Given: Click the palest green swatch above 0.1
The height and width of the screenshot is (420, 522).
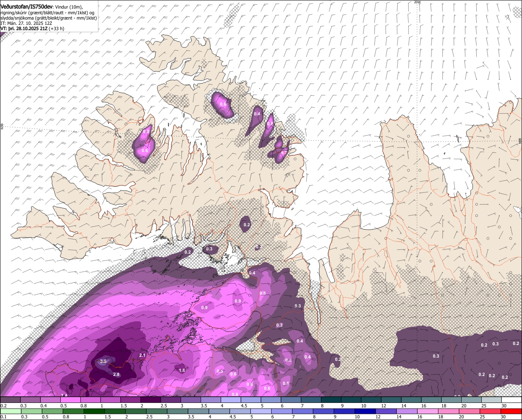Looking at the screenshot, I should 10,411.
